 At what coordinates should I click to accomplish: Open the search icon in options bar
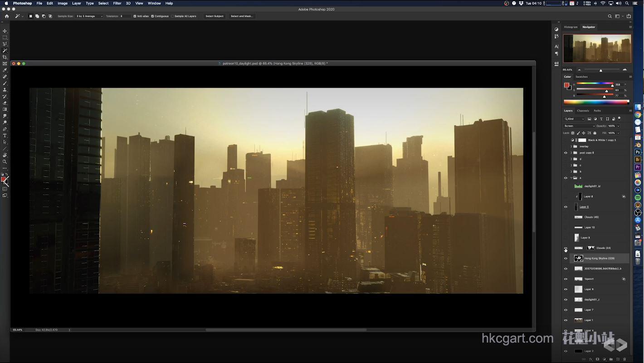pyautogui.click(x=610, y=16)
